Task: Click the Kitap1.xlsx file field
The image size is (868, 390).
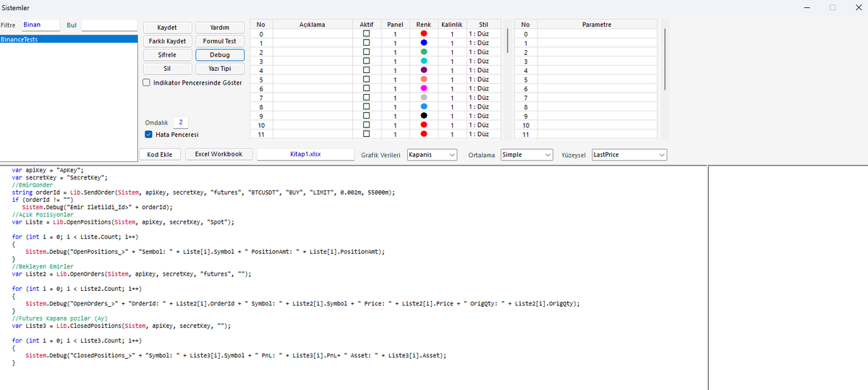Action: pyautogui.click(x=305, y=155)
